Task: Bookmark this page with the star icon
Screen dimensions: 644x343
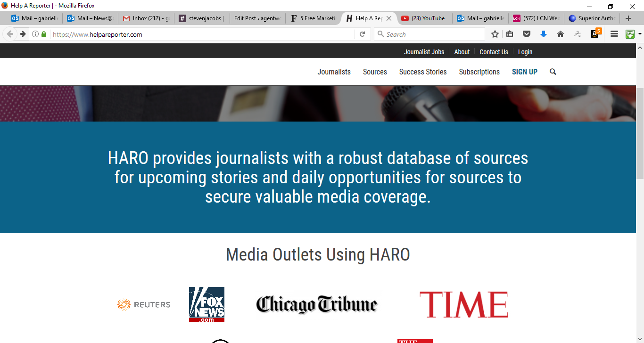Action: pyautogui.click(x=495, y=34)
